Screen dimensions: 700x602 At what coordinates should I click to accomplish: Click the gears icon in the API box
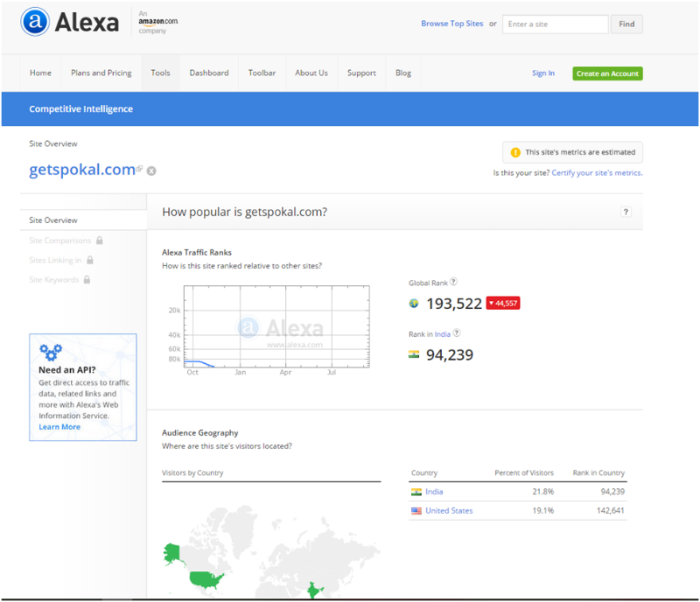coord(51,353)
